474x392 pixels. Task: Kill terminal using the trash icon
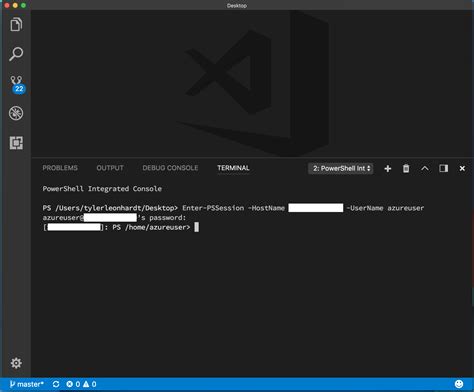(406, 169)
